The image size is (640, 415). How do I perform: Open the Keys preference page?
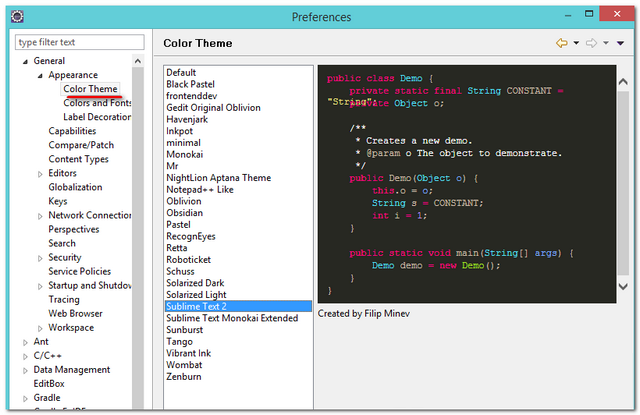(58, 201)
